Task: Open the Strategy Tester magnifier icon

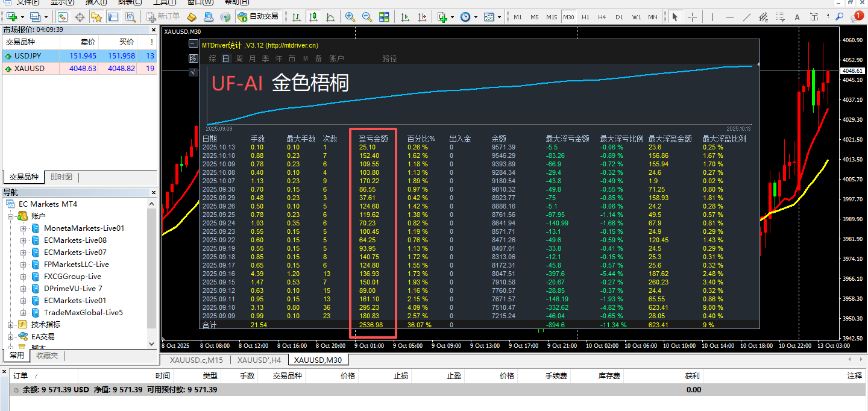Action: pyautogui.click(x=130, y=17)
